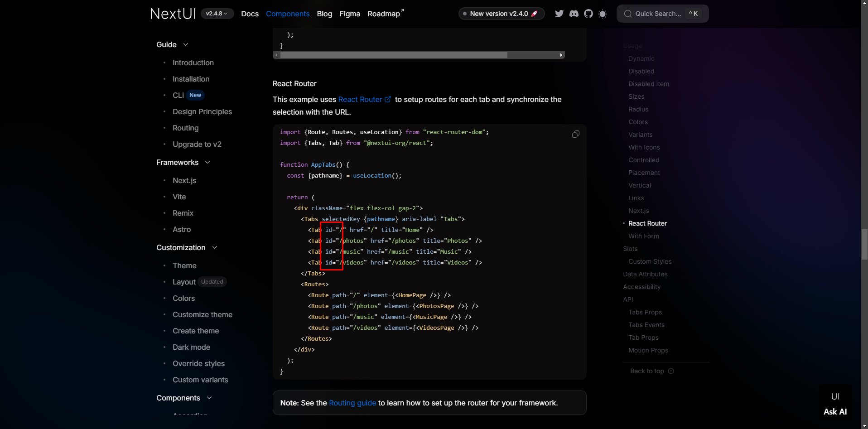Open Layout customization page

click(x=184, y=282)
